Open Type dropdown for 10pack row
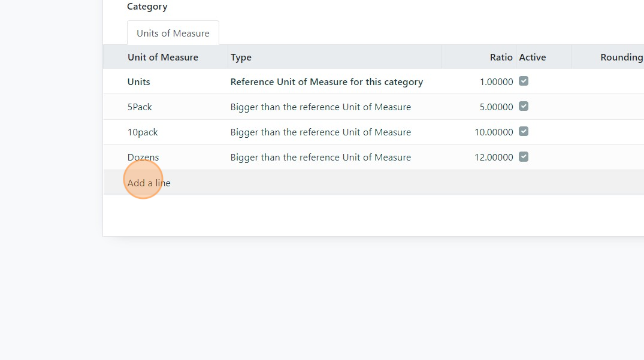This screenshot has width=644, height=360. [321, 132]
